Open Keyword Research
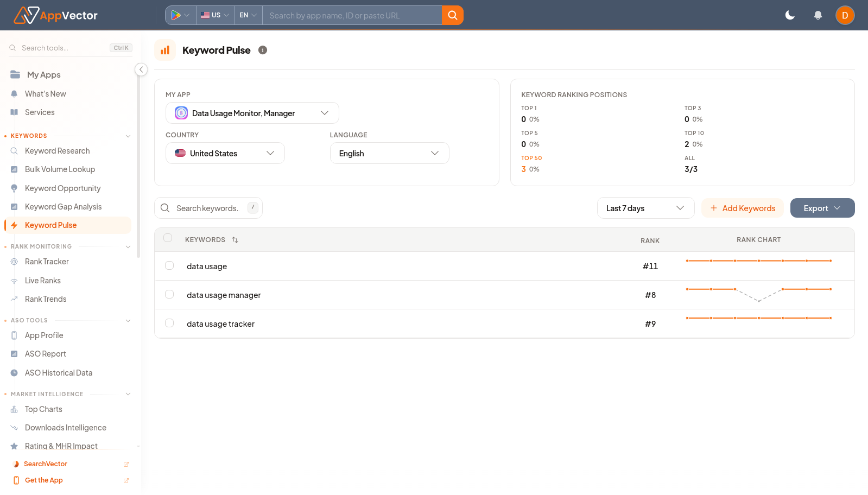Screen dimensions: 868x495 [x=58, y=151]
